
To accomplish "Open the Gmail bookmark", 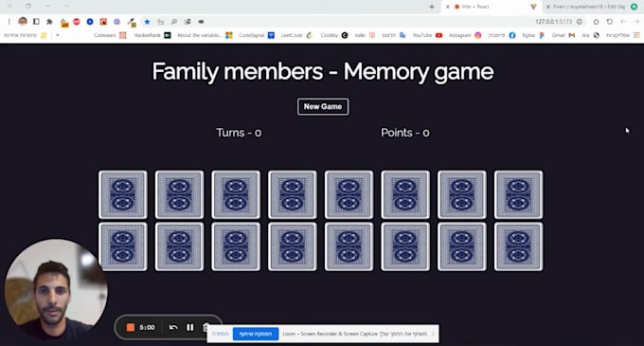I will click(563, 35).
